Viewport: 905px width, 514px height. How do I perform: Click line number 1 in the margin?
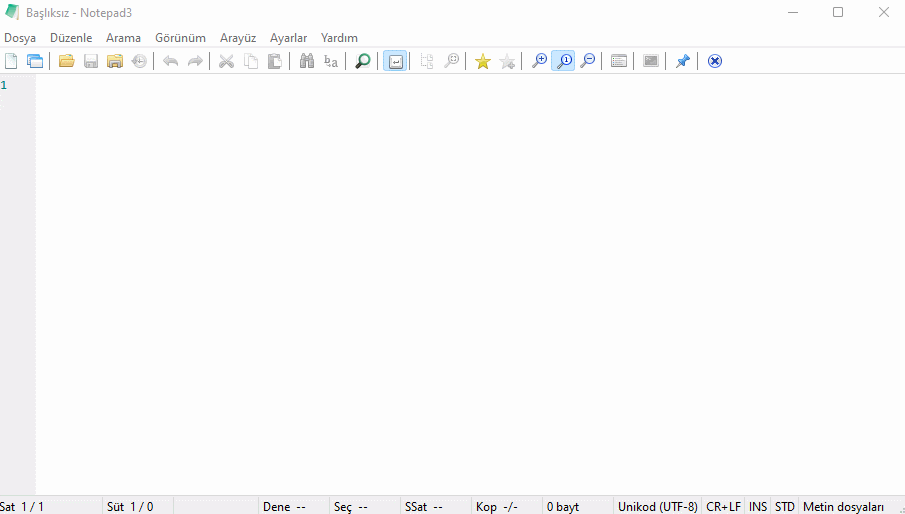tap(4, 85)
